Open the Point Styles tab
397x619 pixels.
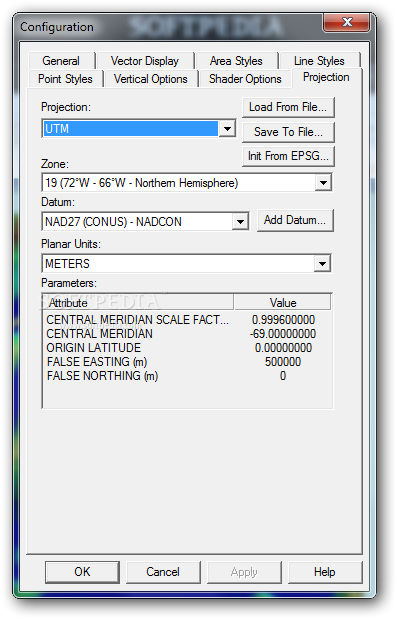[66, 79]
